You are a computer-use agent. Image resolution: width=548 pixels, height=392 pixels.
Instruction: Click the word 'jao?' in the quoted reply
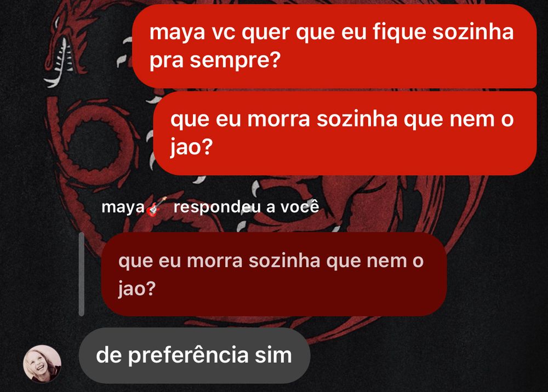tap(136, 289)
